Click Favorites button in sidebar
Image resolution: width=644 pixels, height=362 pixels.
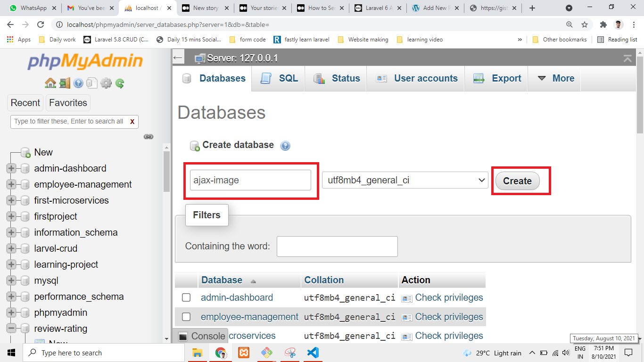68,103
